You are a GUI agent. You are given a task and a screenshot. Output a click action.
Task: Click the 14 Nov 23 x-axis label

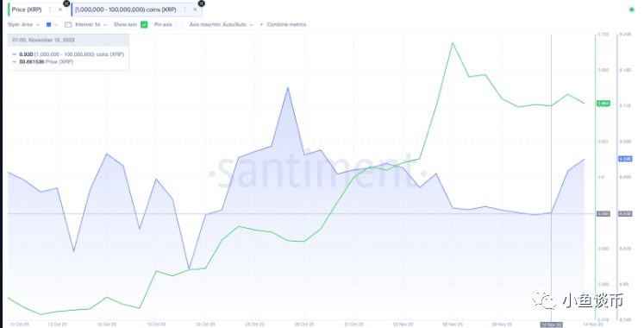pyautogui.click(x=593, y=325)
